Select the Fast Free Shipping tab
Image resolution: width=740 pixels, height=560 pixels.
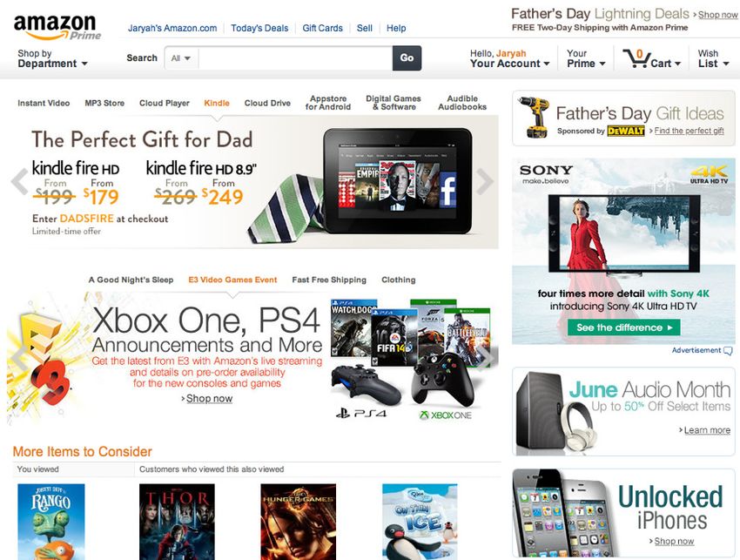click(x=329, y=280)
